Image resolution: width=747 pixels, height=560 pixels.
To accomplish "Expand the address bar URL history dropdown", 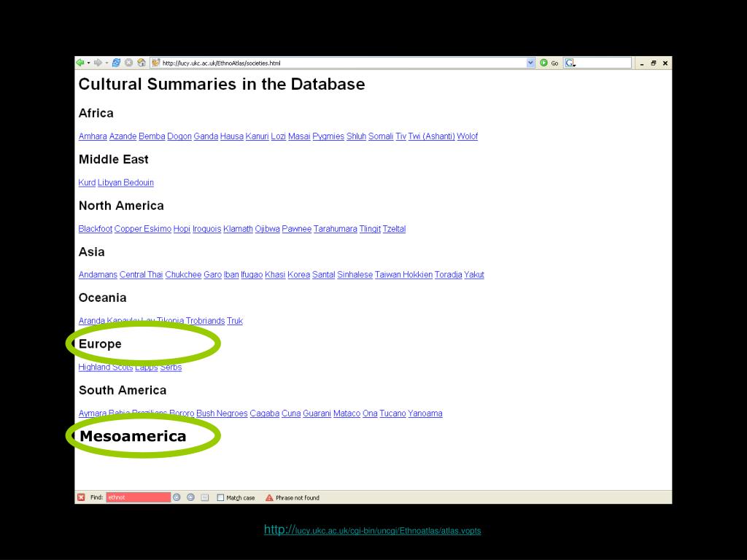I will pos(531,63).
